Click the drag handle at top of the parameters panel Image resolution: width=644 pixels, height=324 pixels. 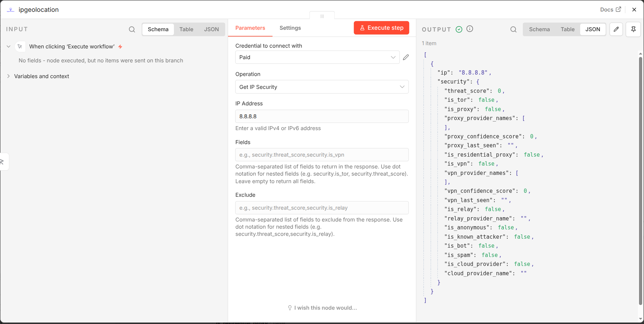(x=322, y=16)
